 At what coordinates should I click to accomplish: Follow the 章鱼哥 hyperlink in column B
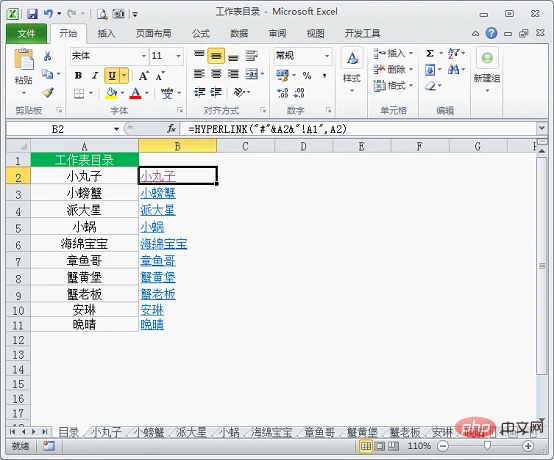[x=158, y=260]
